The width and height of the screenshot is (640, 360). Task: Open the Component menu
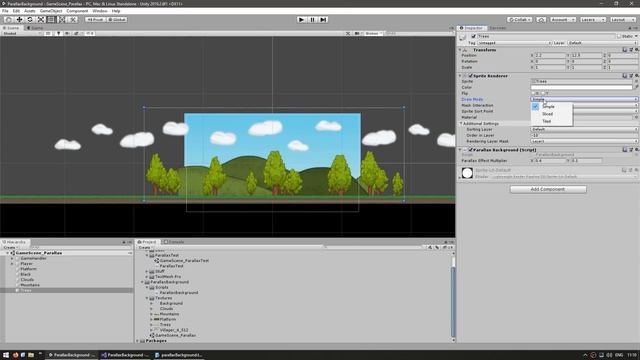point(77,11)
